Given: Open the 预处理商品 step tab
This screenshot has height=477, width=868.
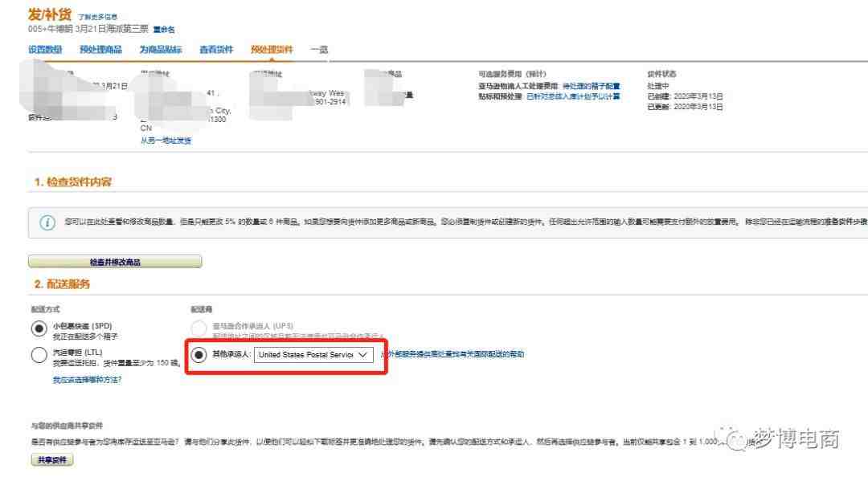Looking at the screenshot, I should 100,49.
